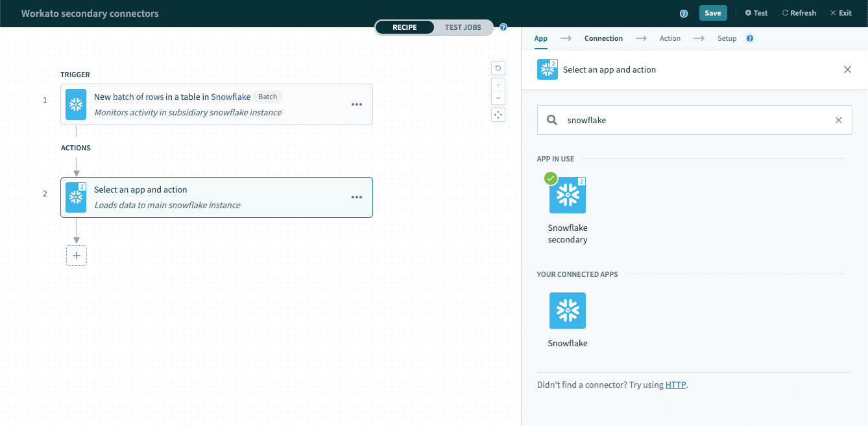Switch to the TEST JOBS view
The width and height of the screenshot is (868, 426).
coord(463,27)
